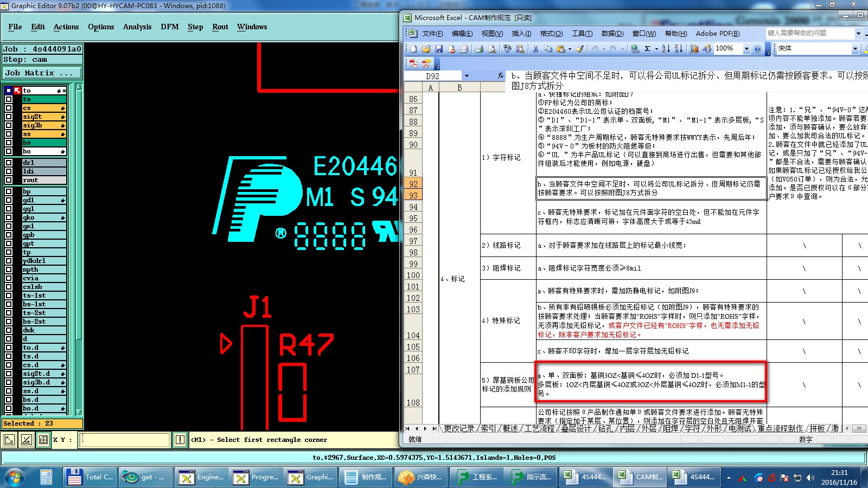This screenshot has width=868, height=488.
Task: Click the Paste clipboard icon in Excel
Action: (x=561, y=49)
